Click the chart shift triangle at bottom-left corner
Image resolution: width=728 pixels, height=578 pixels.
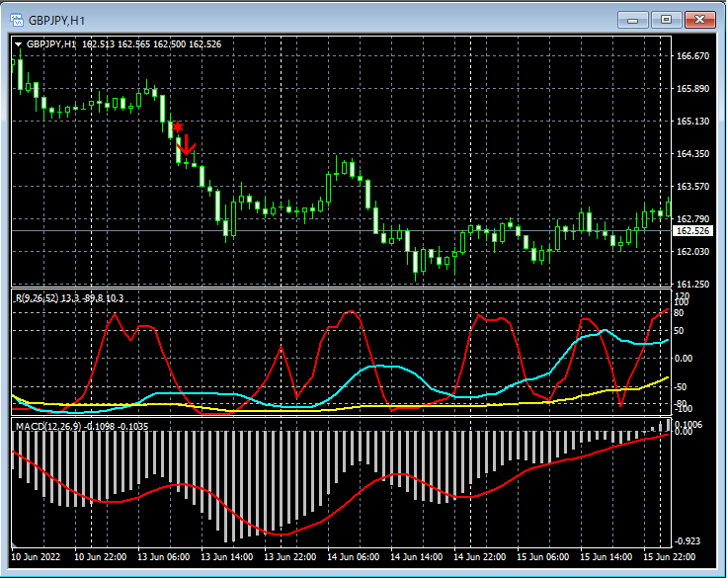coord(15,544)
